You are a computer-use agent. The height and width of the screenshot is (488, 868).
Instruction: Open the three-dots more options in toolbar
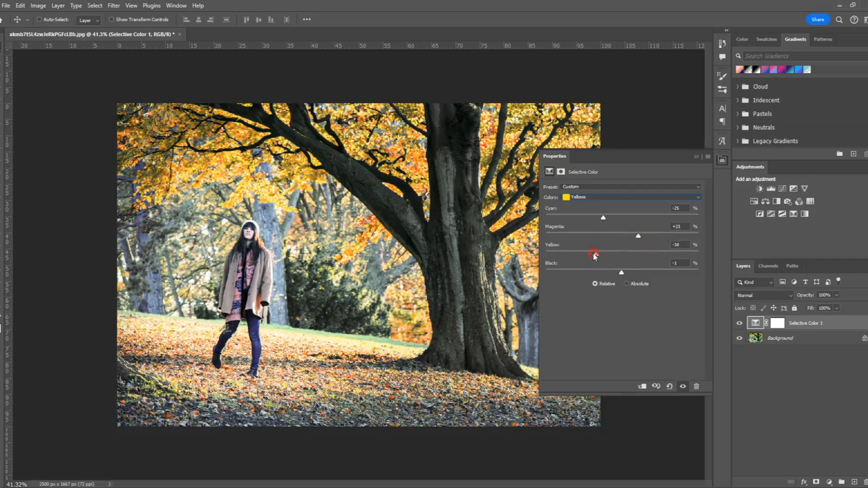tap(307, 19)
